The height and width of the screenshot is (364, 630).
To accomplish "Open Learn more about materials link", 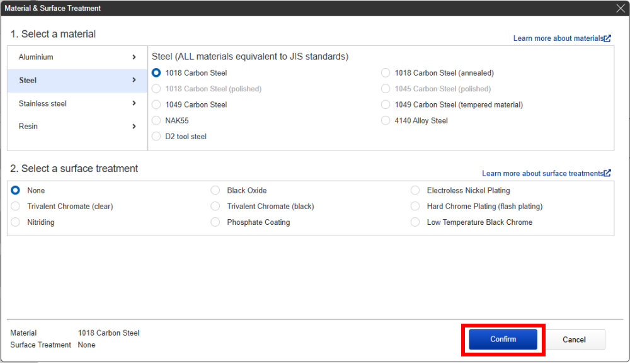I will pos(558,38).
